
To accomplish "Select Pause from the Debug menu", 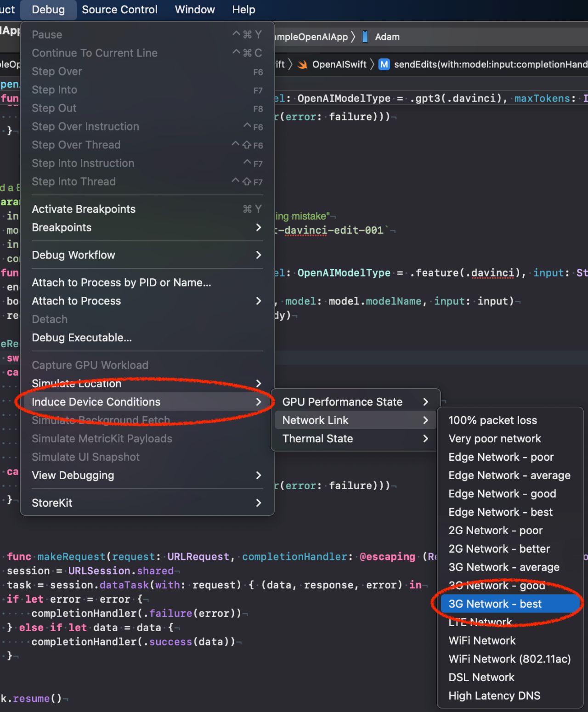I will pos(47,34).
